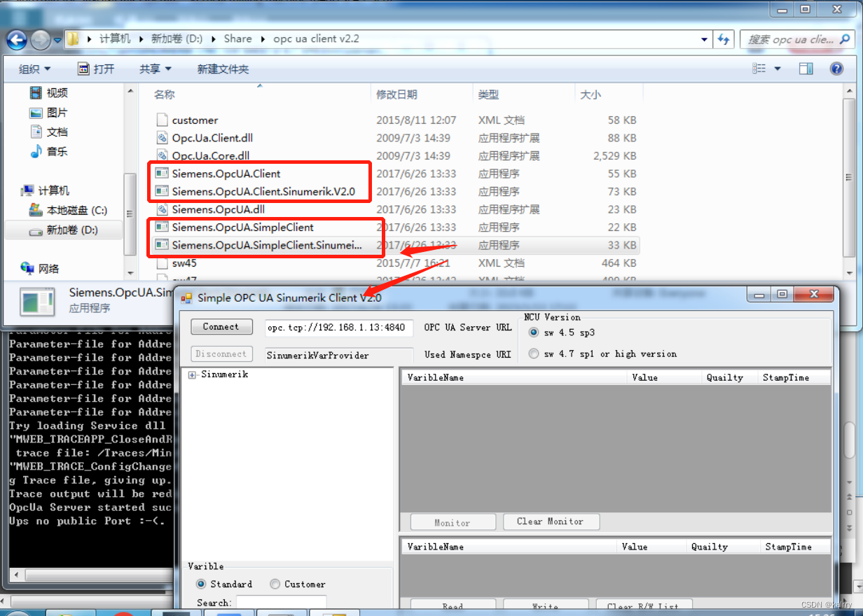Click the Open (打开) toolbar button
The height and width of the screenshot is (616, 863).
[x=95, y=69]
